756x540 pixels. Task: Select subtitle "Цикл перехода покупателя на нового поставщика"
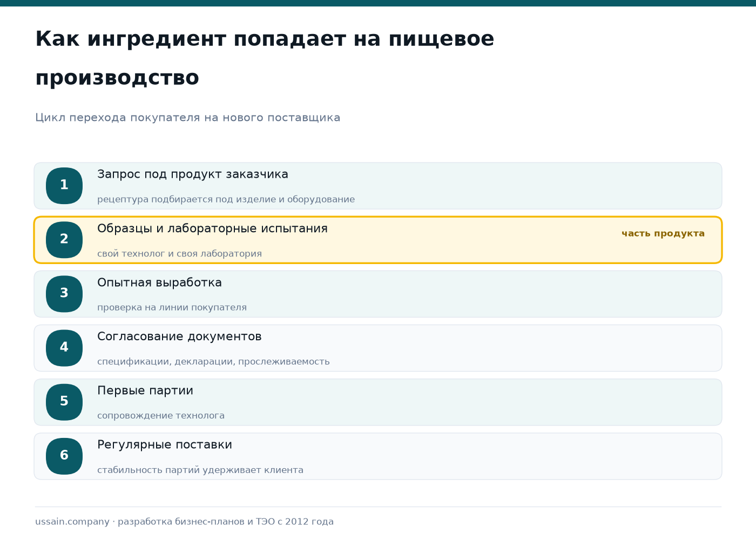tap(188, 118)
